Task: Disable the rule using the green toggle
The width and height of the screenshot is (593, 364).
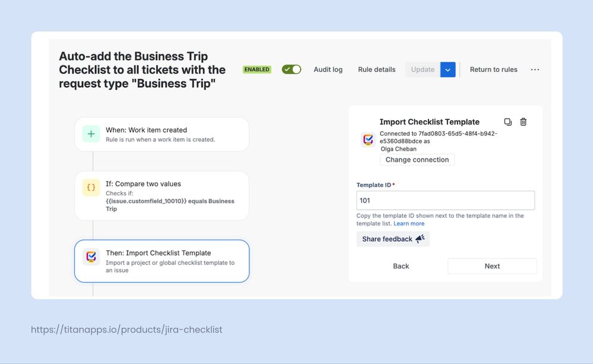Action: 291,69
